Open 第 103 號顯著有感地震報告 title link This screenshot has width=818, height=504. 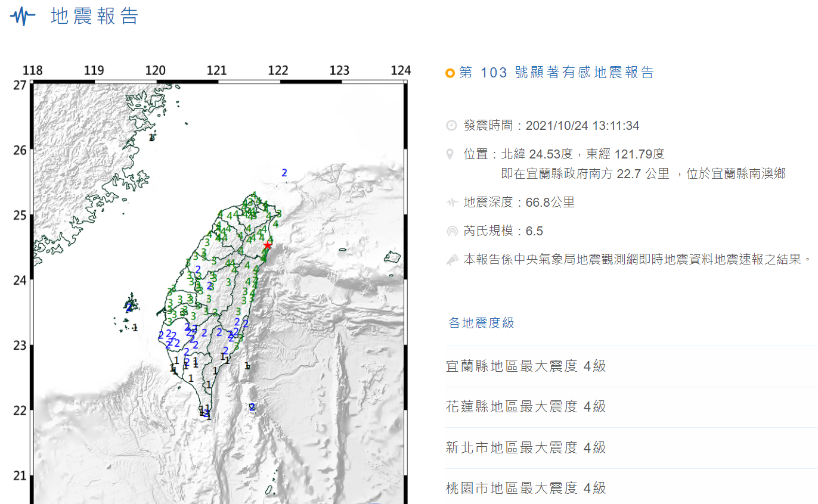[x=556, y=73]
